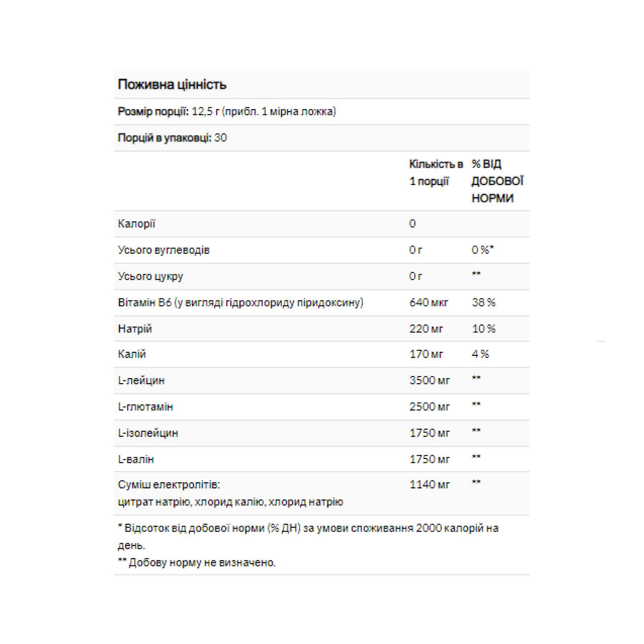Click the "Поживна цінність" table heading
The width and height of the screenshot is (644, 644).
click(x=172, y=84)
